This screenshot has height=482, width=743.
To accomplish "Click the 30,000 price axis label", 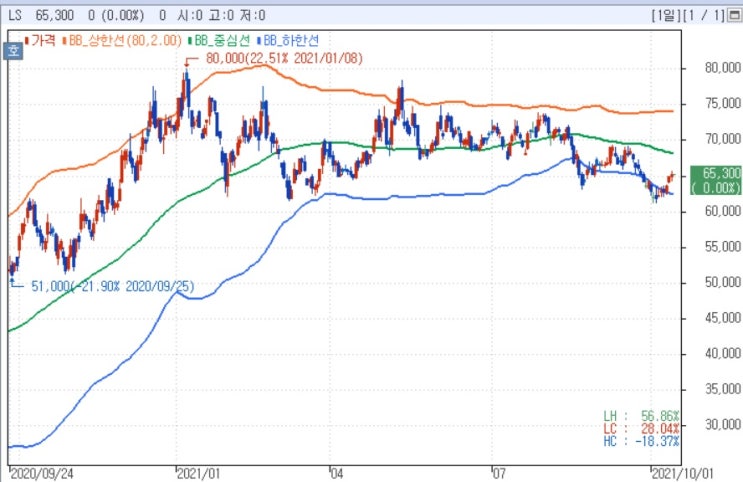I will tap(723, 424).
